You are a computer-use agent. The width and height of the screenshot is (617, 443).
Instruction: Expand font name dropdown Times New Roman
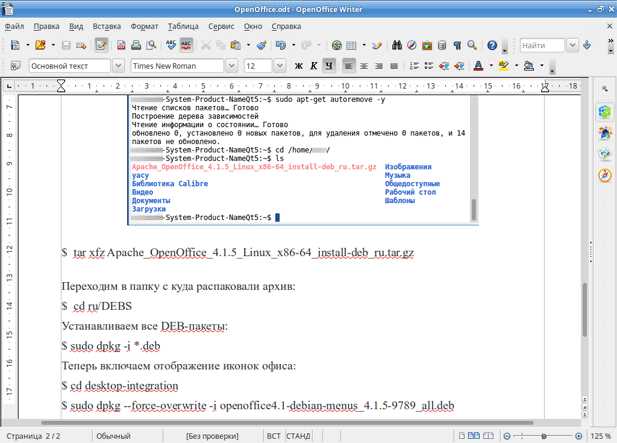click(232, 66)
